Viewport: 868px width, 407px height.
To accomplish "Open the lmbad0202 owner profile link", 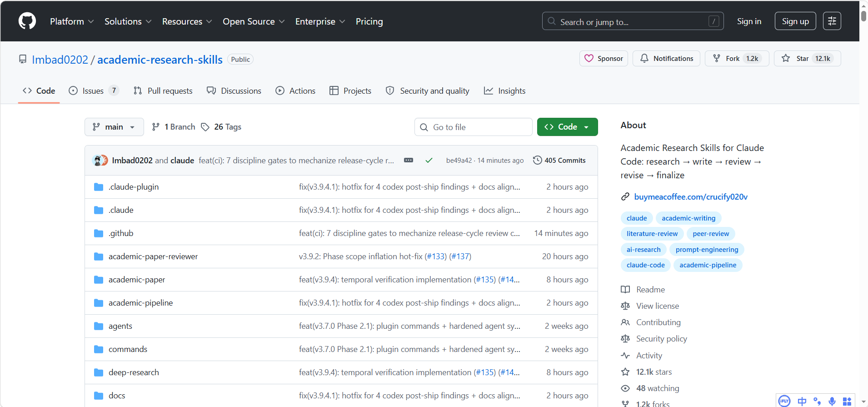I will click(x=60, y=60).
